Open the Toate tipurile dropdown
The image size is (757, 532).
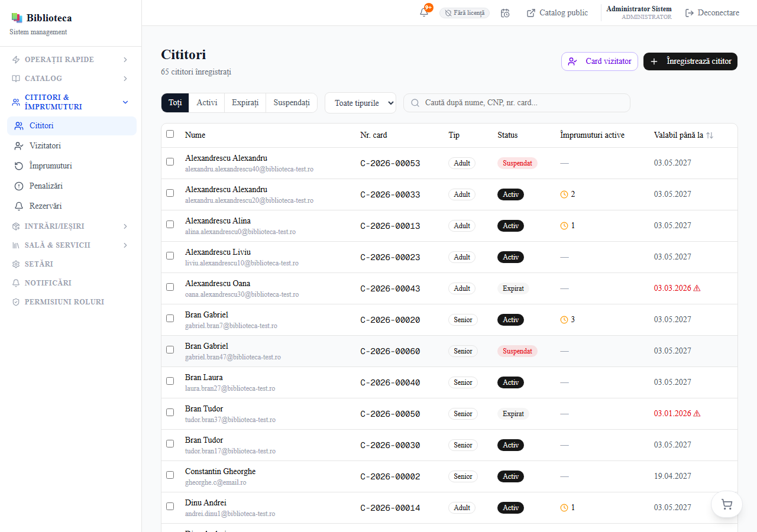pos(360,103)
